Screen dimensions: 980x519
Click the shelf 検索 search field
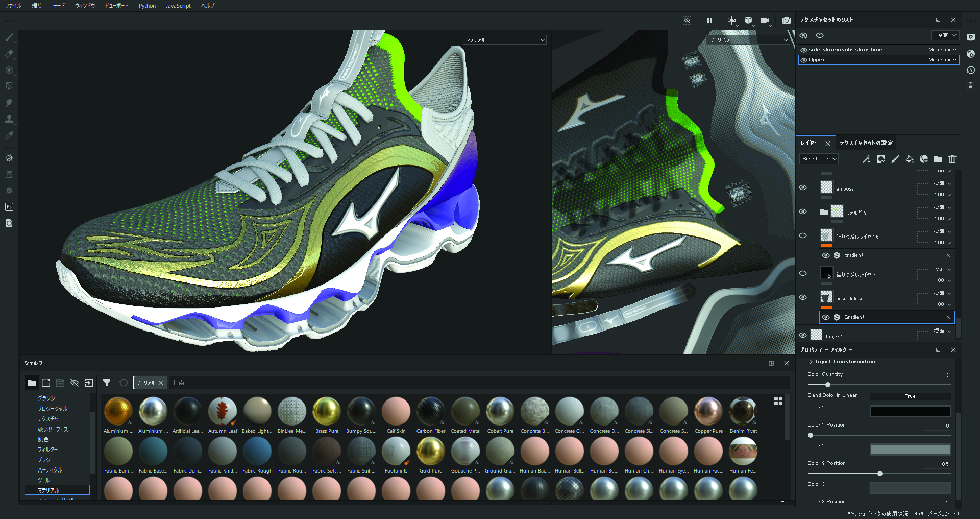(479, 383)
